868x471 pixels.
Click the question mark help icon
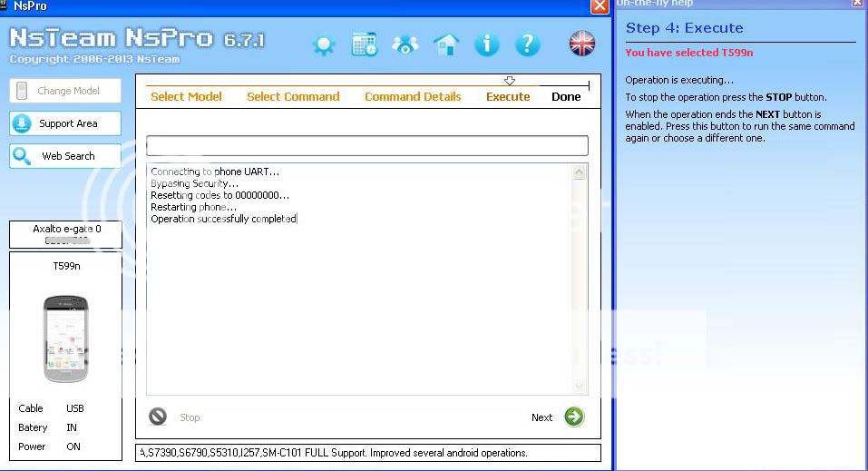click(527, 44)
